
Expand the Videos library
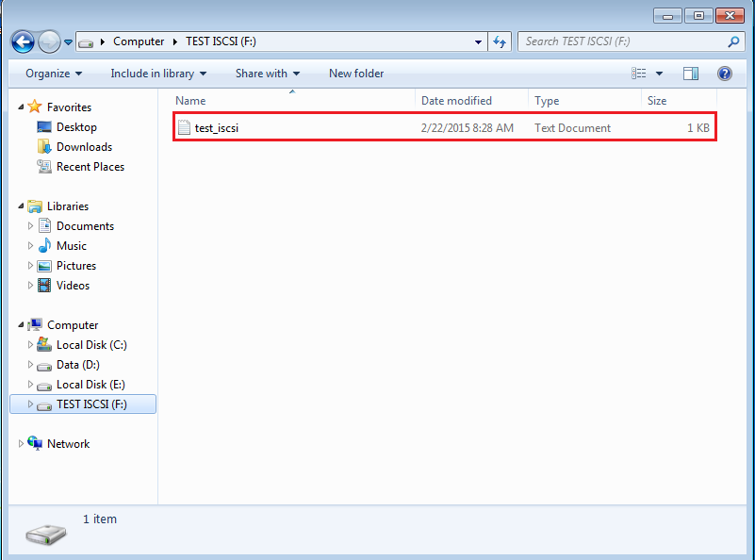[30, 285]
